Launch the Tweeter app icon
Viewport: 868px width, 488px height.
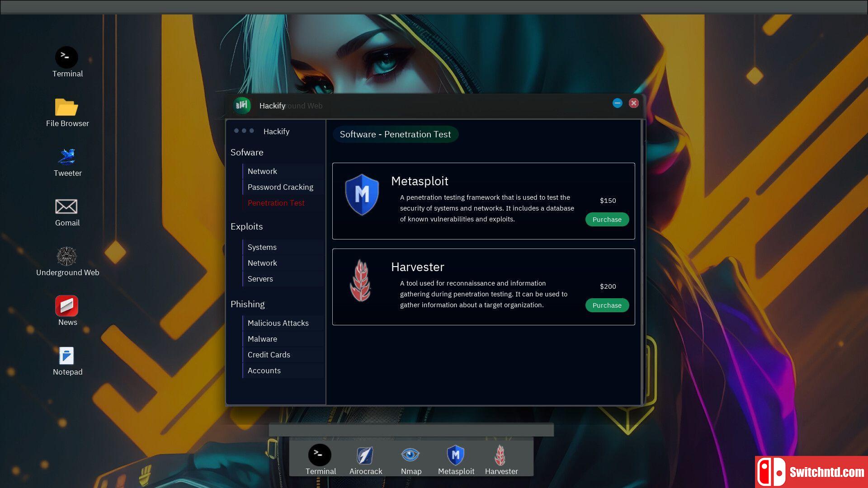[67, 157]
